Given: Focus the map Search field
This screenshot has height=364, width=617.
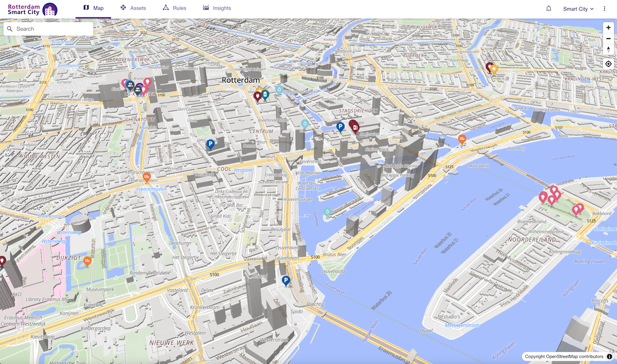Looking at the screenshot, I should point(48,29).
